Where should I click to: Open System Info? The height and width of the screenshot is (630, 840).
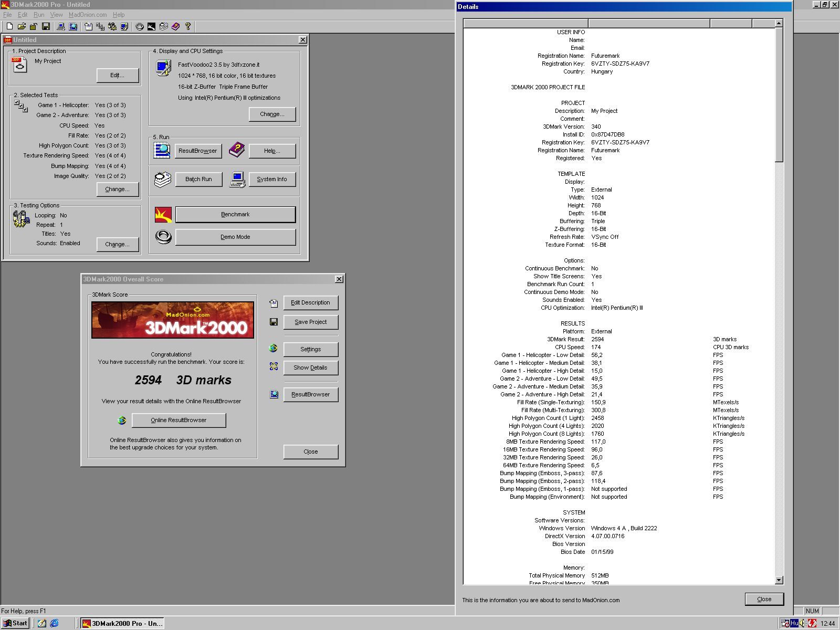[272, 179]
